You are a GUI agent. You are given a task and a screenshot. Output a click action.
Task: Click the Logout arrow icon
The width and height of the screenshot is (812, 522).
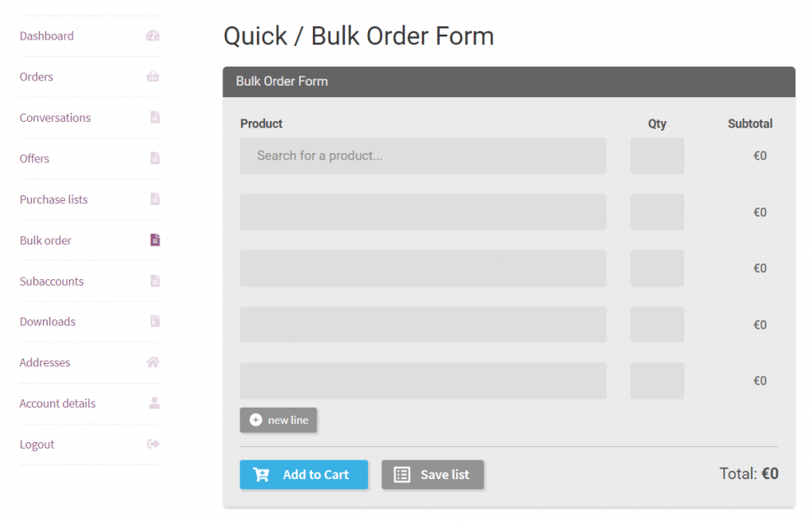[x=153, y=444]
